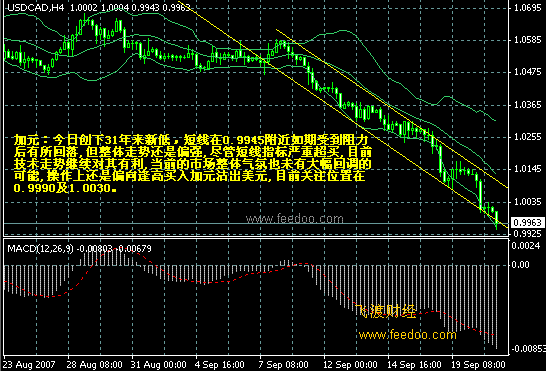Select the horizontal line at 0.9963
546x371 pixels.
click(256, 223)
